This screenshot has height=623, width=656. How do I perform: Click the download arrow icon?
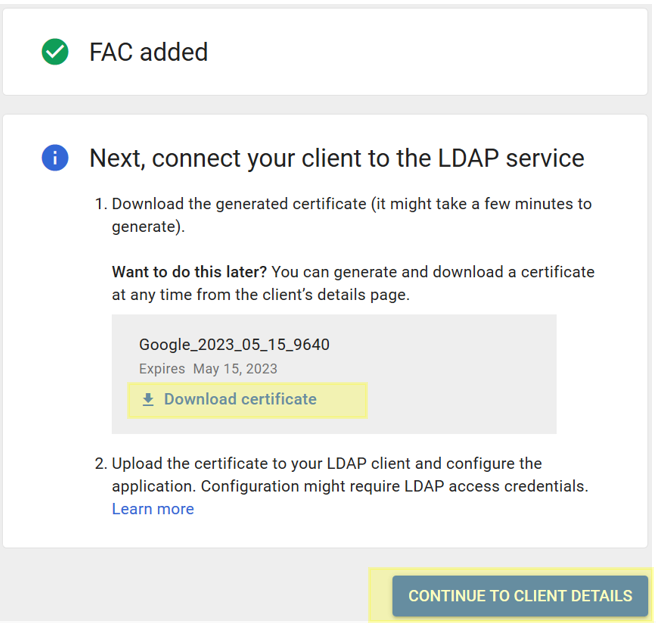click(148, 400)
